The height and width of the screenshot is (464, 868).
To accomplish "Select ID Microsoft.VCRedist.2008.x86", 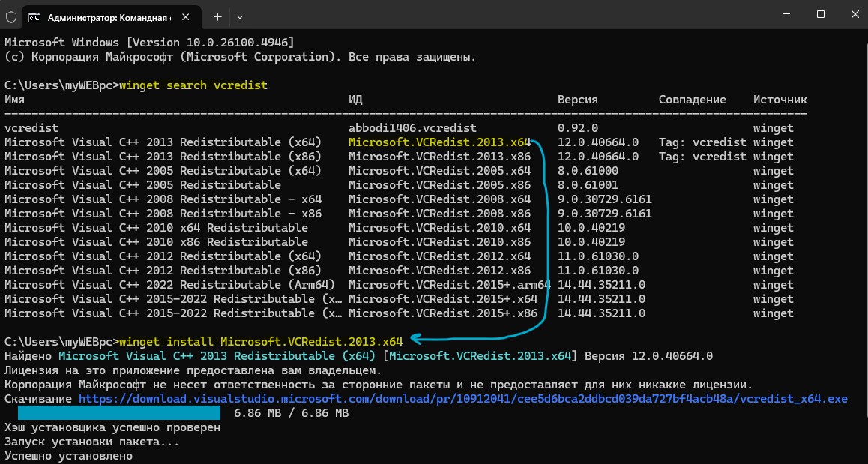I will coord(439,214).
